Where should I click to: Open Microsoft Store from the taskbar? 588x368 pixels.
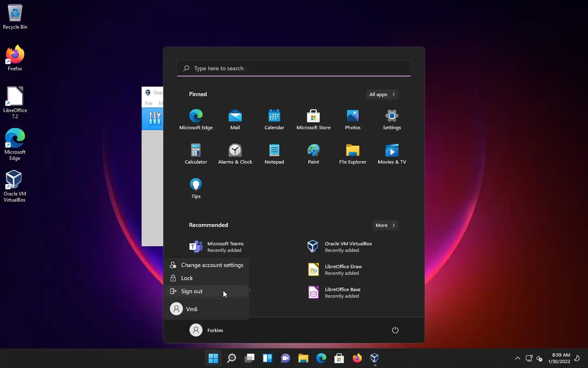point(339,358)
